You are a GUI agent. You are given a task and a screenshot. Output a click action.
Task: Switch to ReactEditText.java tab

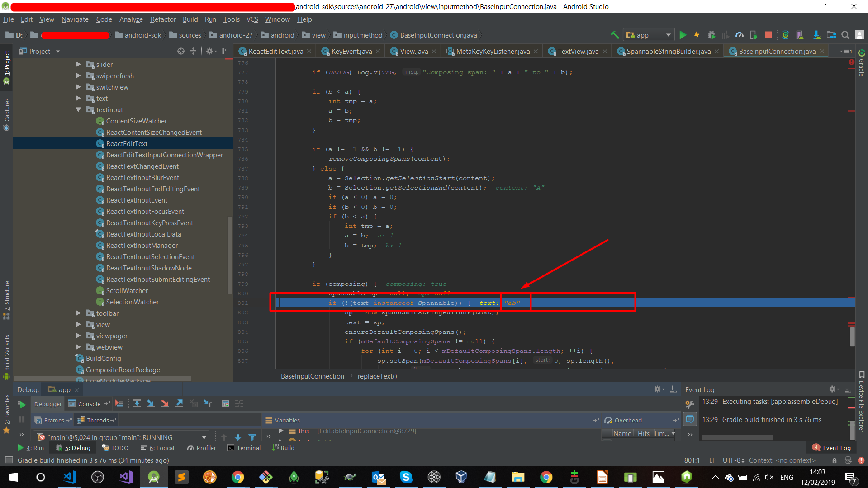pyautogui.click(x=275, y=51)
